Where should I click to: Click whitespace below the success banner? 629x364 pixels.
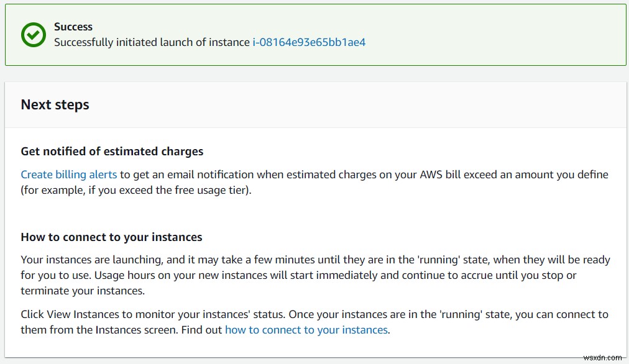coord(311,73)
